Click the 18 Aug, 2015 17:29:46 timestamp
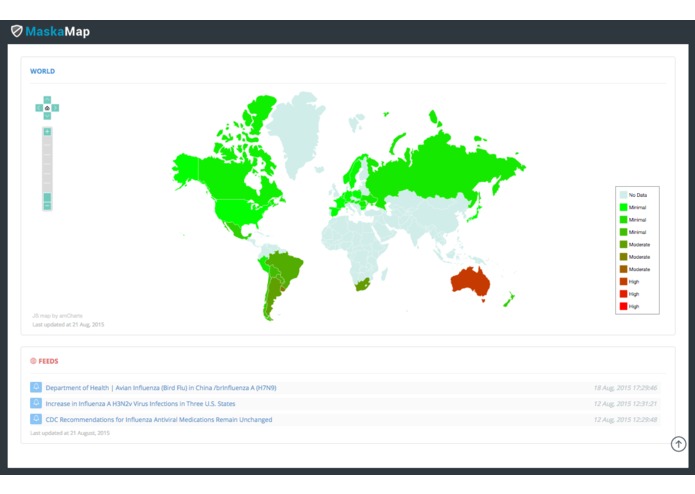Screen dimensions: 695x494 [625, 388]
